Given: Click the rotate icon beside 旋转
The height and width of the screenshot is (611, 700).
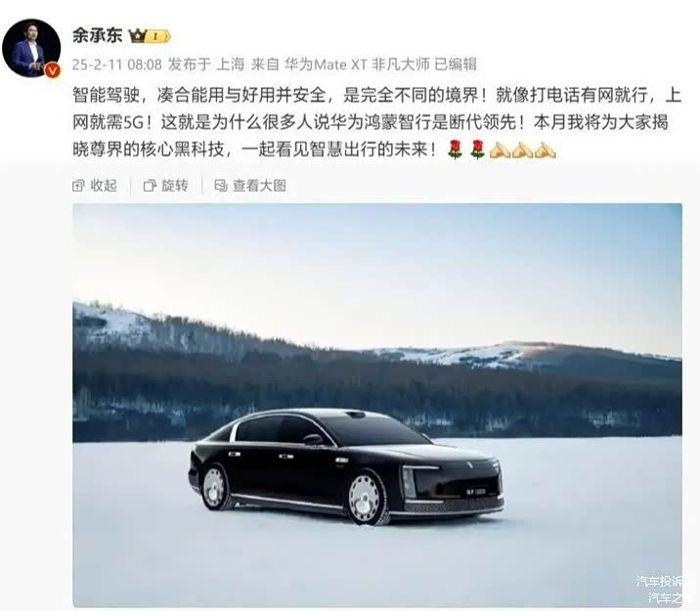Looking at the screenshot, I should tap(150, 186).
